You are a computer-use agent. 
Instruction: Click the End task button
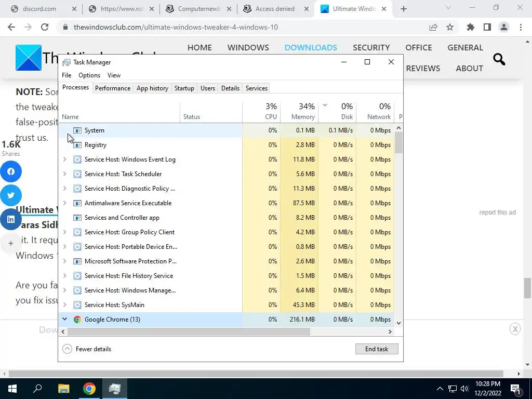[377, 349]
